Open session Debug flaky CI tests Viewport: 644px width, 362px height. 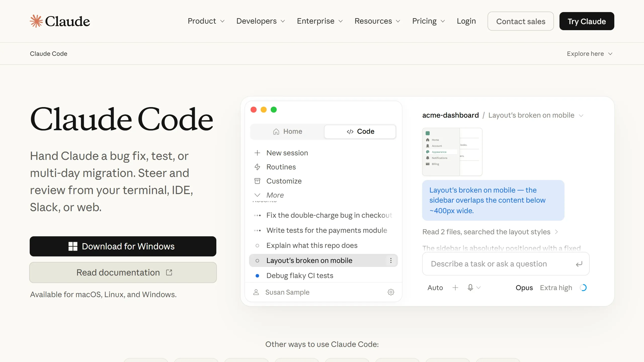[x=323, y=276]
